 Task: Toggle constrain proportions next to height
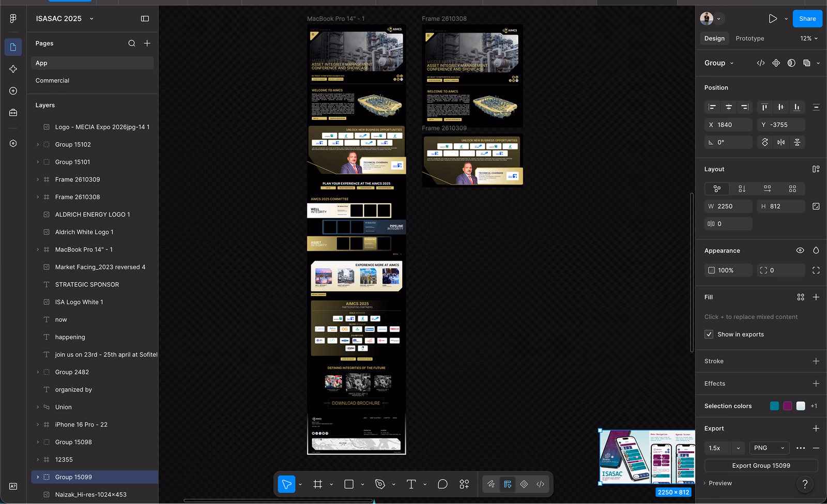(x=816, y=206)
